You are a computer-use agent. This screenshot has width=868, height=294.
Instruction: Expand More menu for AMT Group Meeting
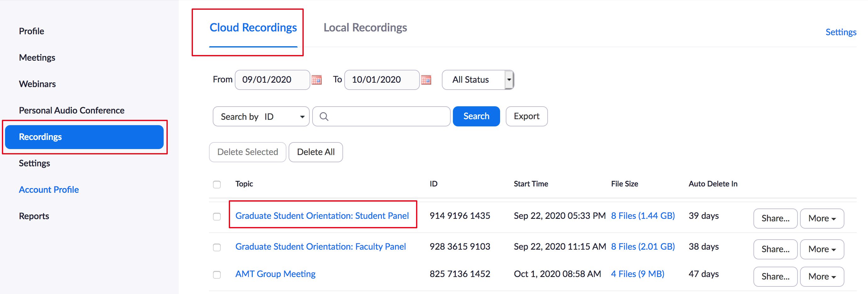(x=821, y=276)
